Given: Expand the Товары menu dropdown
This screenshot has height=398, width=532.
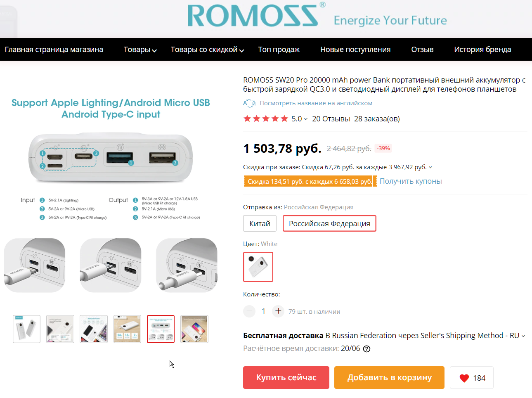Looking at the screenshot, I should click(140, 50).
